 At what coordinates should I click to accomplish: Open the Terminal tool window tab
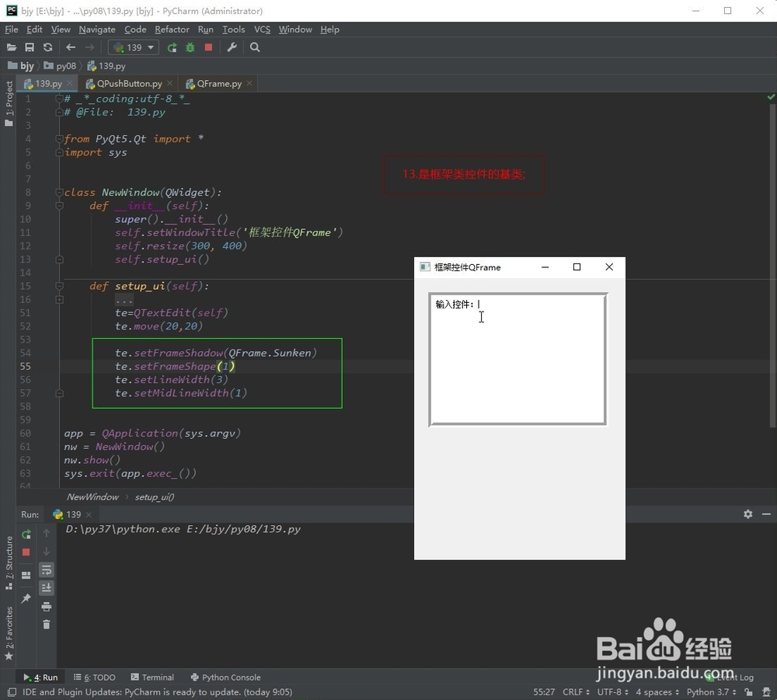(x=152, y=677)
